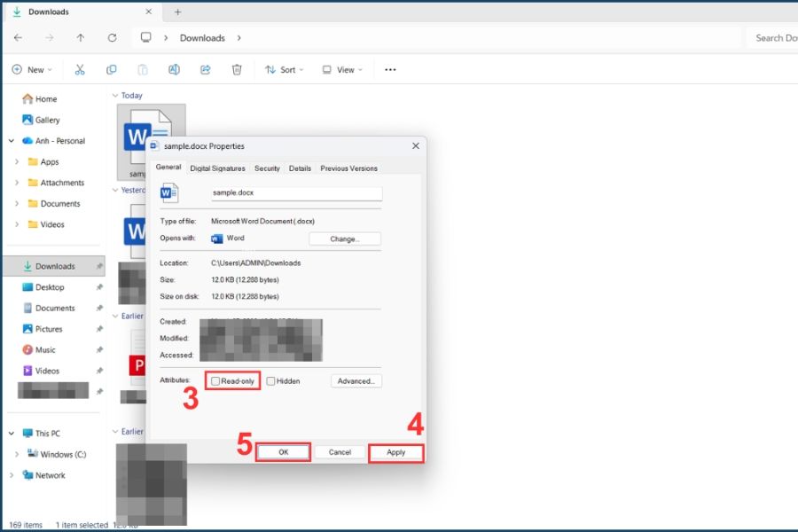Enable the Read-only attribute checkbox
Screen dimensions: 798x532
[x=215, y=381]
